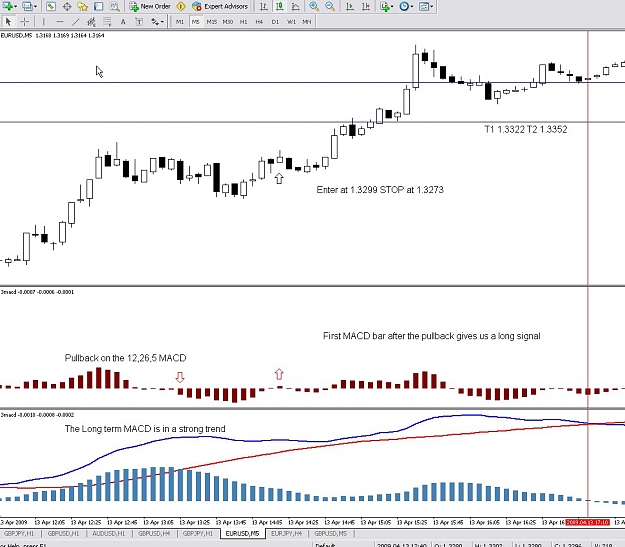Open the Market Watch window icon

(51, 6)
